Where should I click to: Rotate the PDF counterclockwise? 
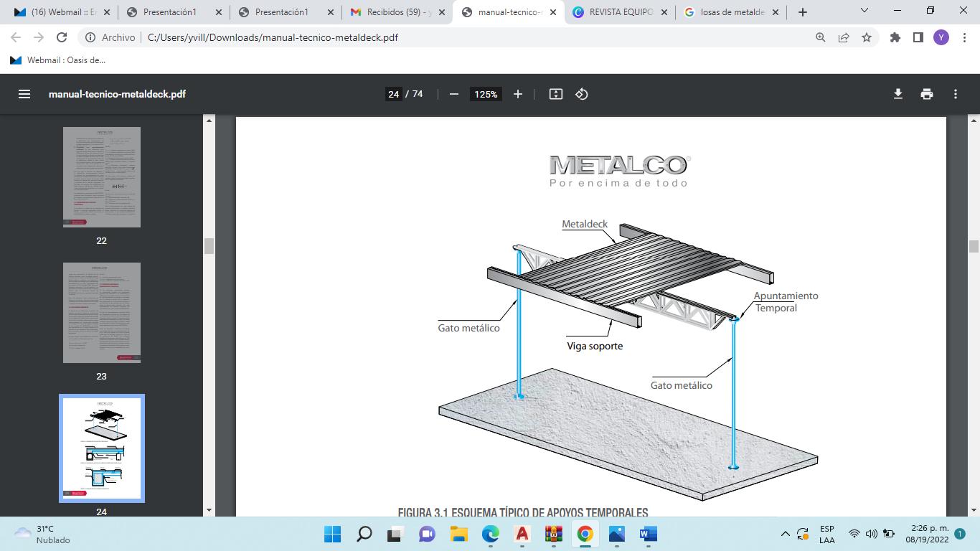click(x=582, y=94)
